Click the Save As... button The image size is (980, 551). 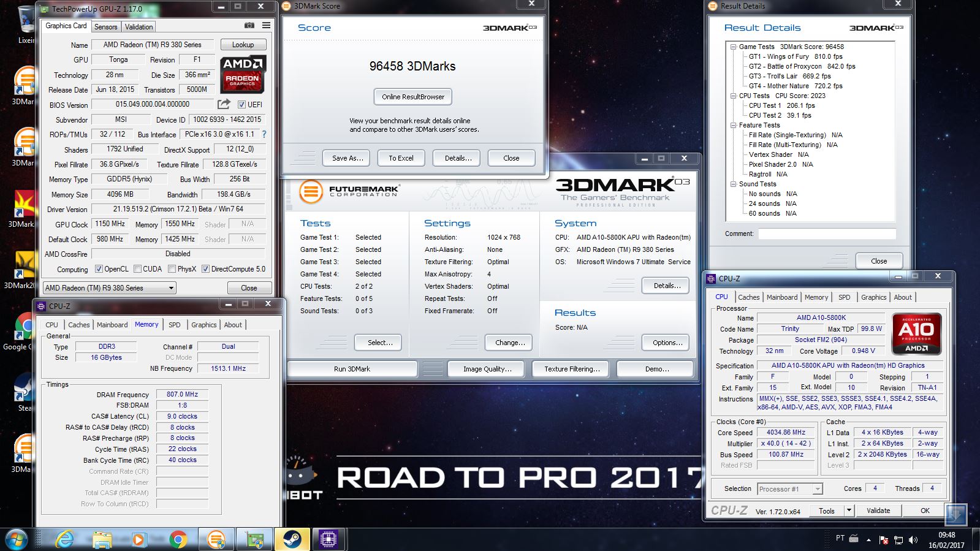[348, 158]
